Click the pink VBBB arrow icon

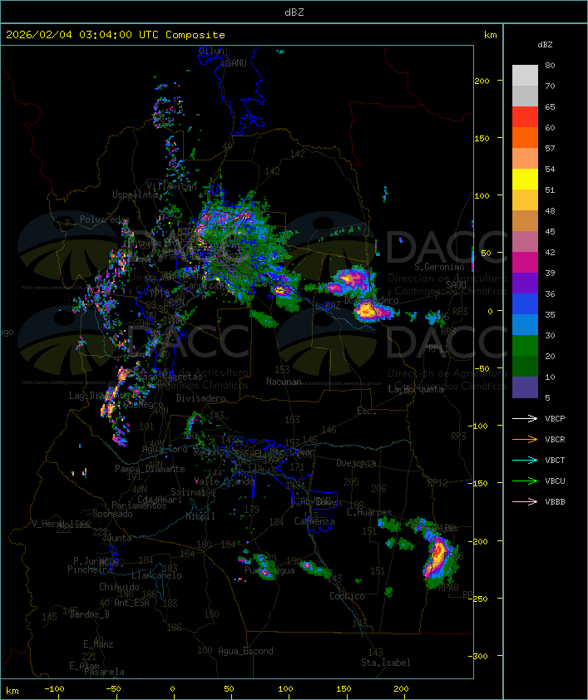pos(525,502)
